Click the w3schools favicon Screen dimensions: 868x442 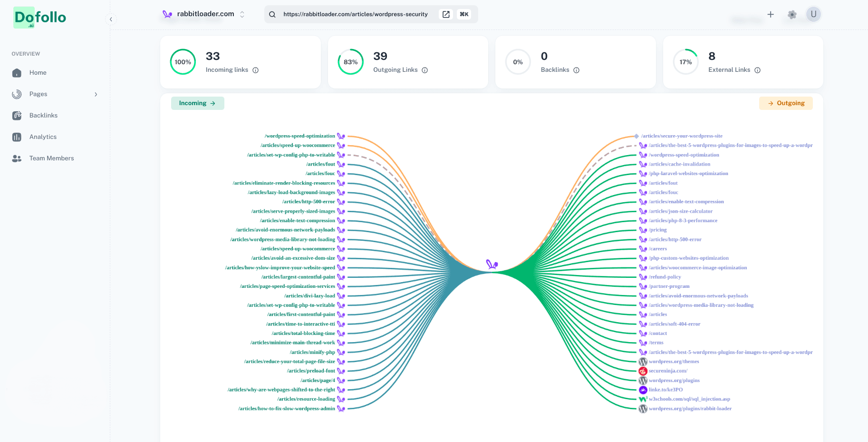click(643, 399)
